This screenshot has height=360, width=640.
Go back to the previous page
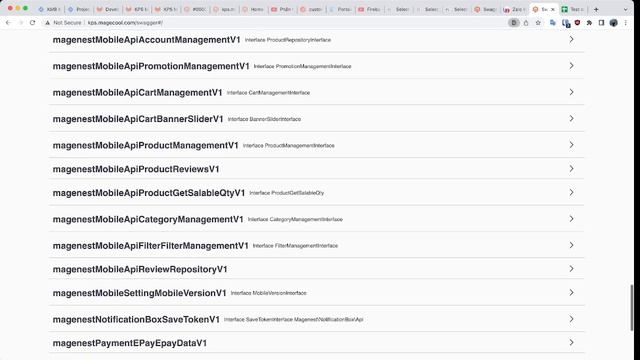click(8, 23)
